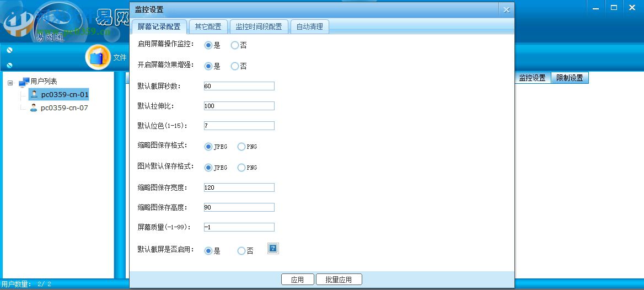Select 用户列表 root node

tap(44, 82)
